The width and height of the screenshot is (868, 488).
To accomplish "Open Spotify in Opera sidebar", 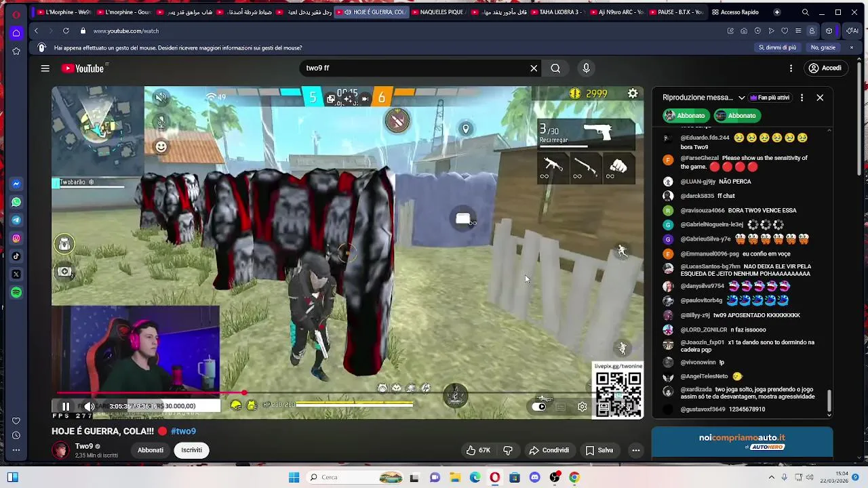I will click(16, 292).
